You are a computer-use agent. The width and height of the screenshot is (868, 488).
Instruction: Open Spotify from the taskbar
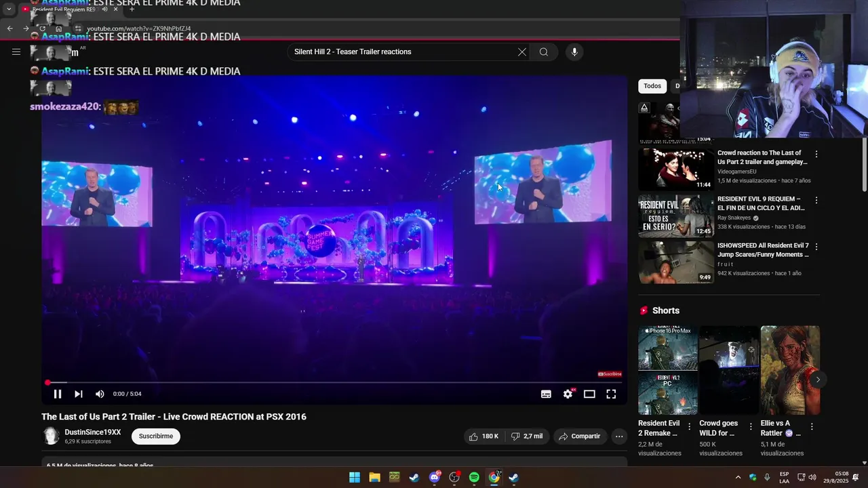click(474, 477)
